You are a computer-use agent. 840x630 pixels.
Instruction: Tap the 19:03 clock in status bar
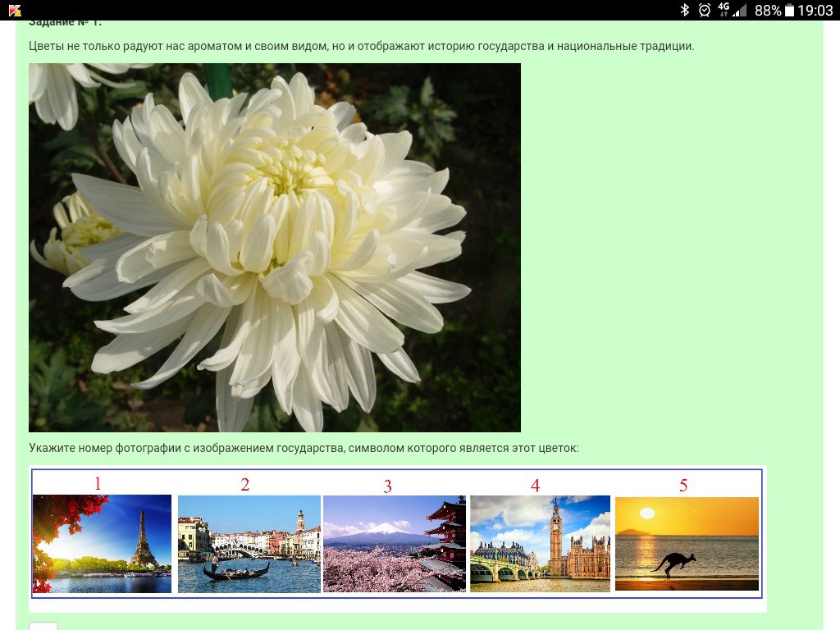click(x=815, y=10)
